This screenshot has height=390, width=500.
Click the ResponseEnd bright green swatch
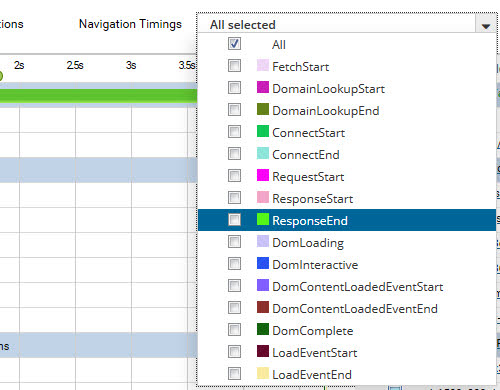click(263, 219)
